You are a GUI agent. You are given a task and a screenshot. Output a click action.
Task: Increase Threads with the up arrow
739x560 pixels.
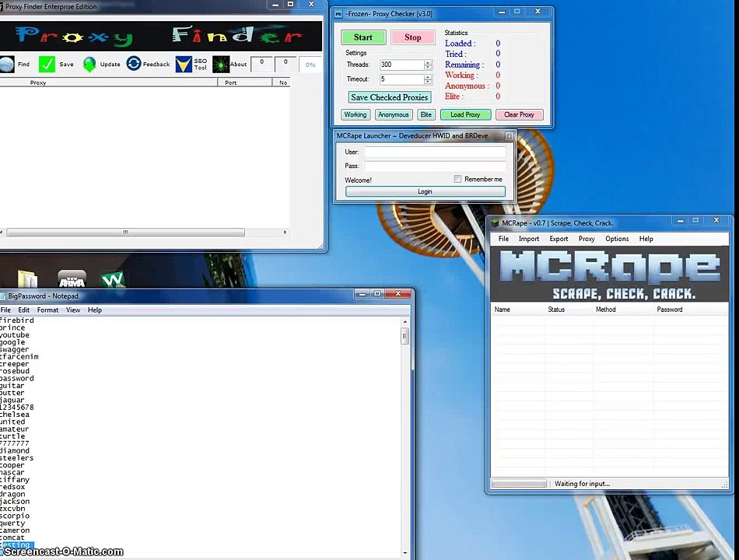click(x=428, y=62)
